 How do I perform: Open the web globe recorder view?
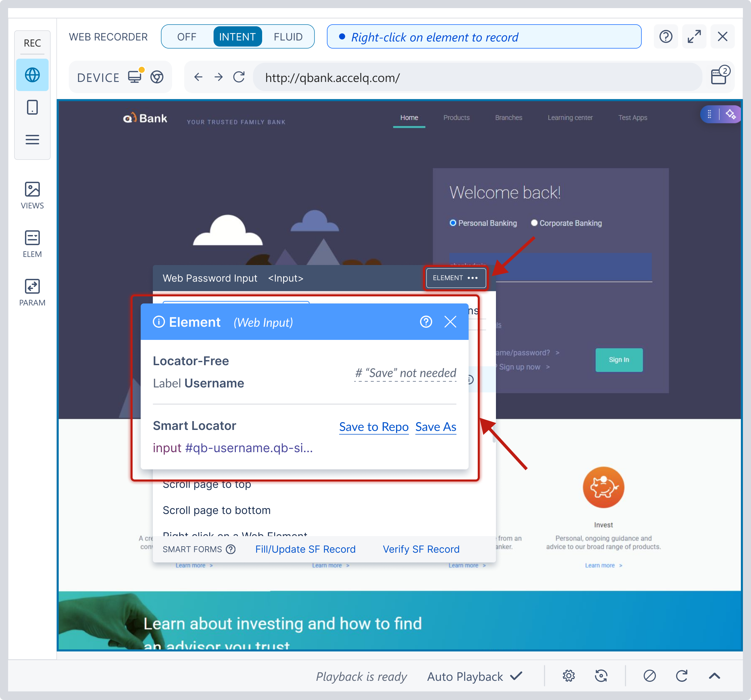[32, 75]
